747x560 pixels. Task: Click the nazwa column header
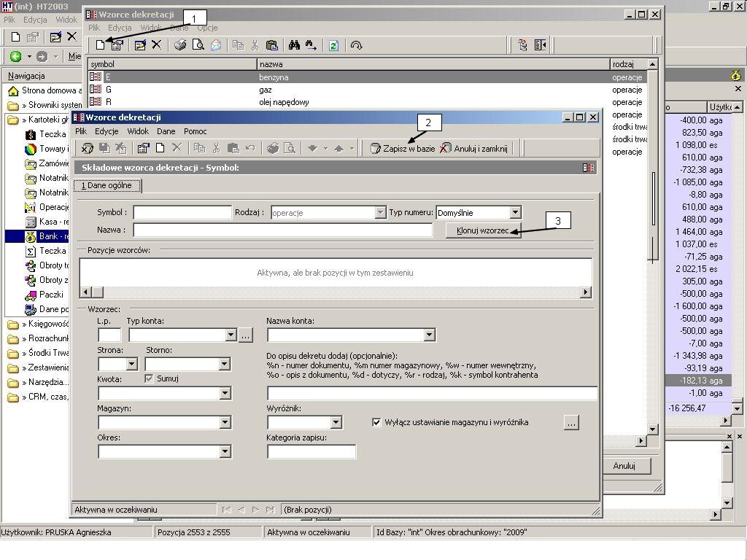click(433, 64)
